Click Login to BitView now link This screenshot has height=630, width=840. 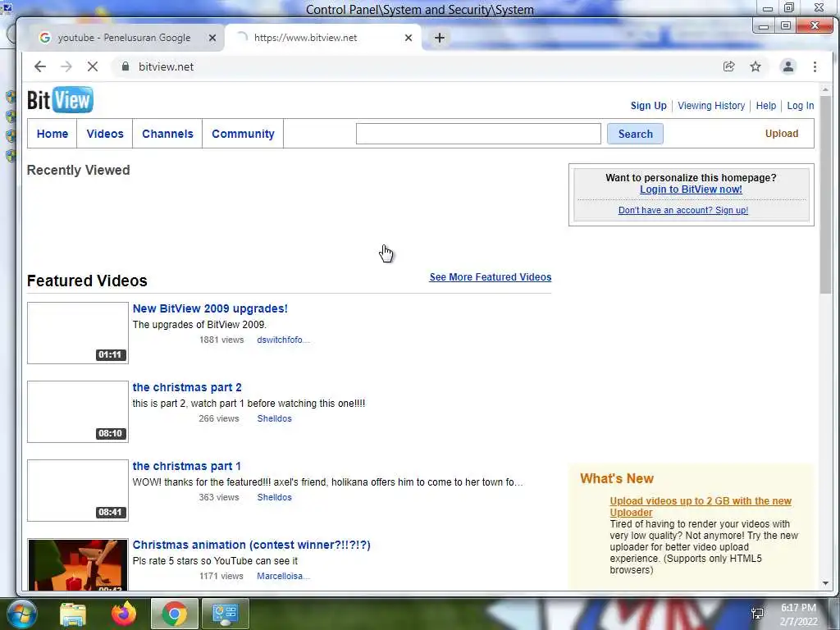(691, 189)
